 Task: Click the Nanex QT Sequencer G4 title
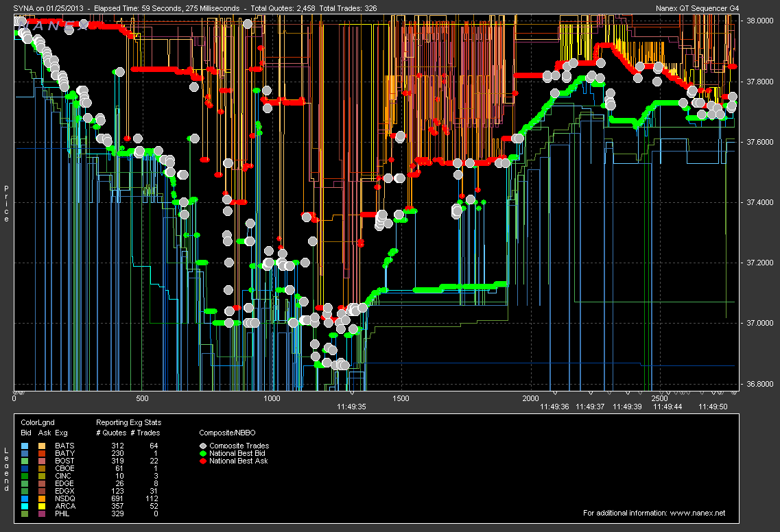point(698,8)
